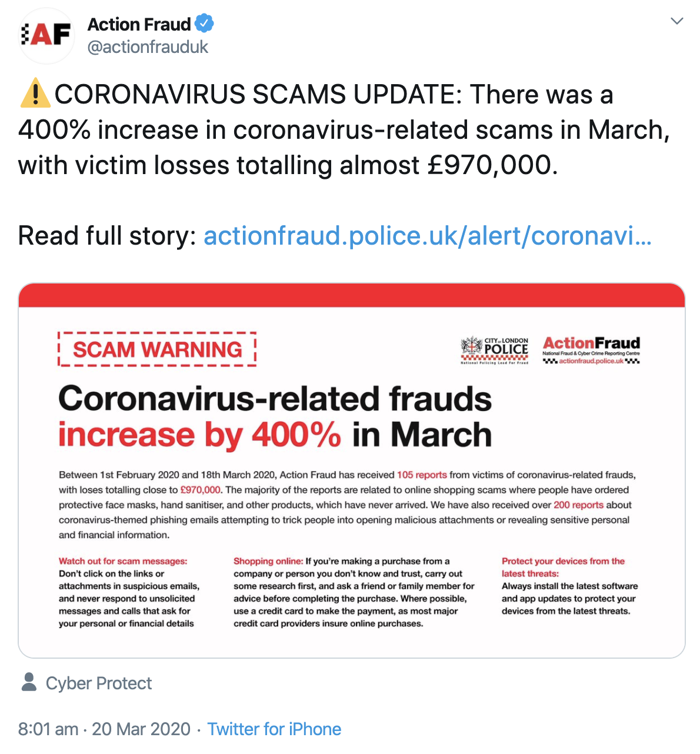Click the 'increase by 400%' headline
700x754 pixels.
pos(199,435)
